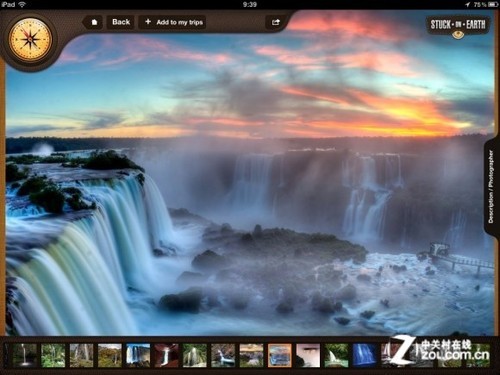This screenshot has height=375, width=500.
Task: Select the fifth blue waterfall thumbnail
Action: 138,356
